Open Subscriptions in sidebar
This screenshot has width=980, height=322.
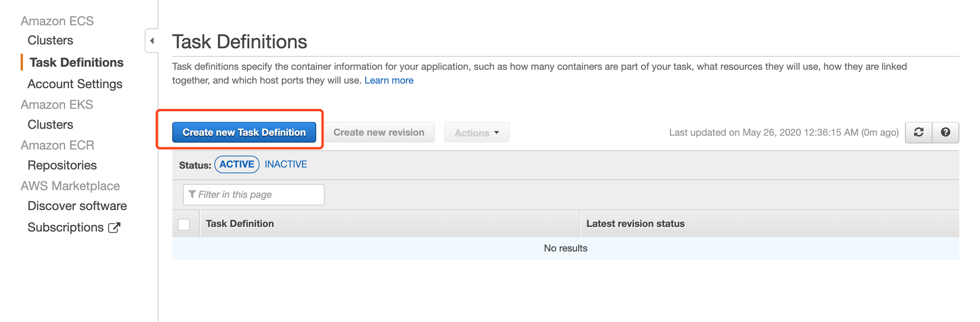tap(65, 227)
